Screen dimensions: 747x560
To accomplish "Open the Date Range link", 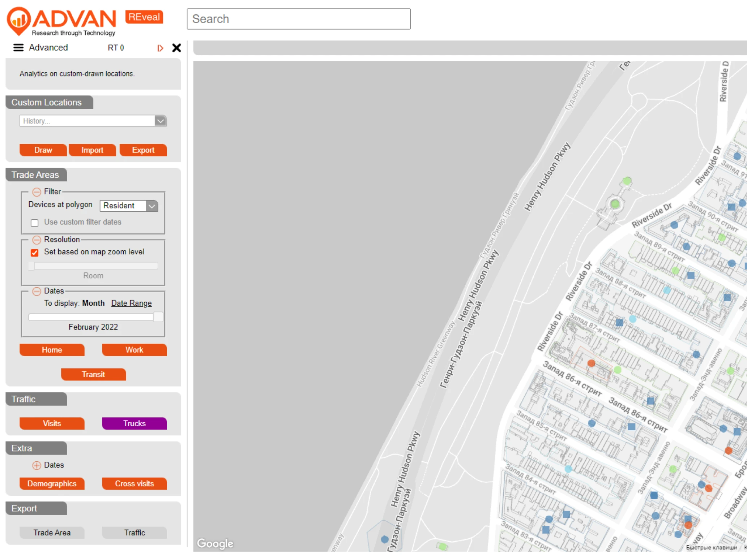I will point(131,303).
